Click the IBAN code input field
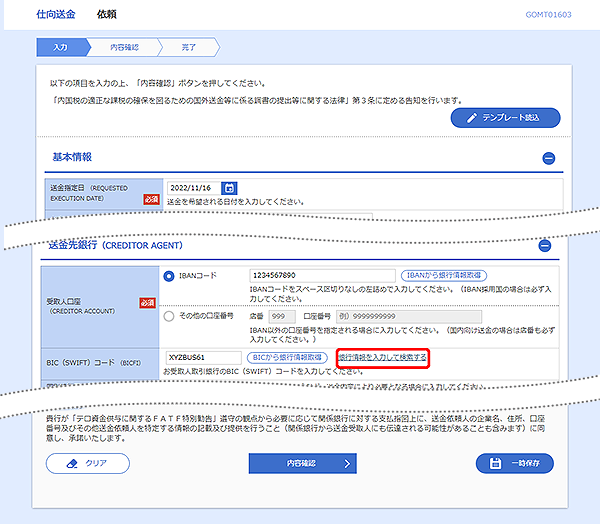The width and height of the screenshot is (600, 524). 323,276
